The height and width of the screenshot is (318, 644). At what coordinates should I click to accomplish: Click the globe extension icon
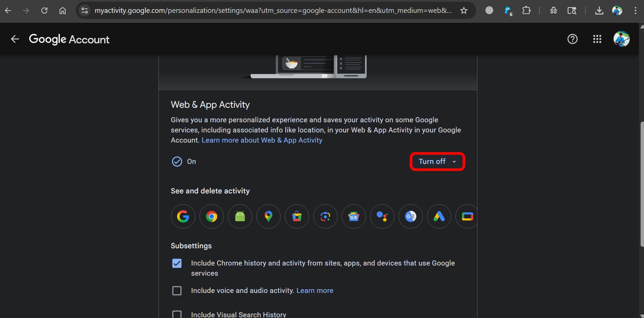tap(489, 10)
